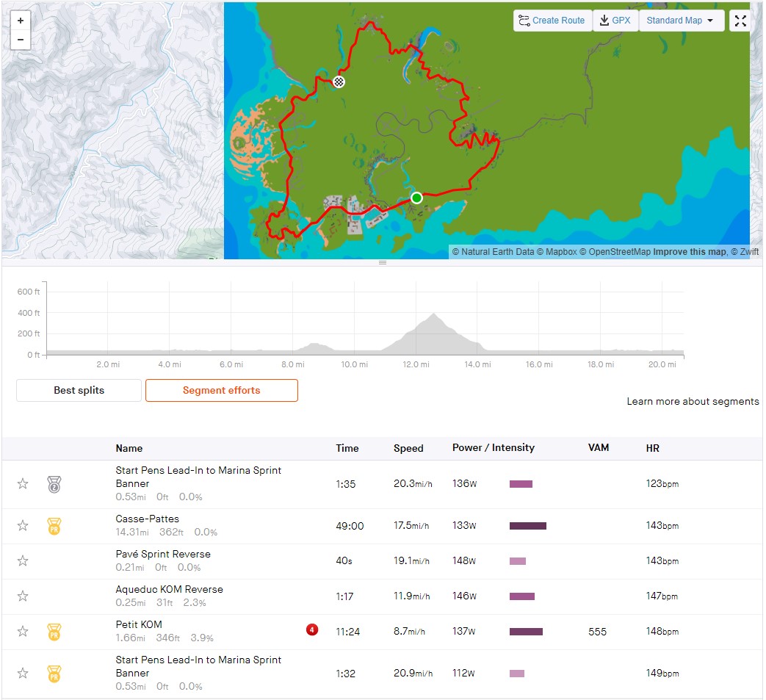Expand map to fullscreen
Viewport: 766px width, 700px height.
coord(740,21)
